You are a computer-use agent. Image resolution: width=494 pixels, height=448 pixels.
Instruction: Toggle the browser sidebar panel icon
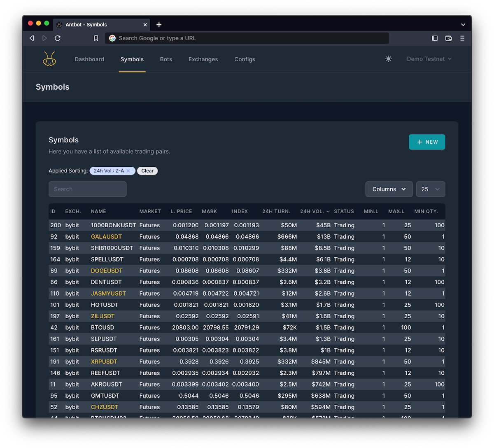pyautogui.click(x=435, y=38)
